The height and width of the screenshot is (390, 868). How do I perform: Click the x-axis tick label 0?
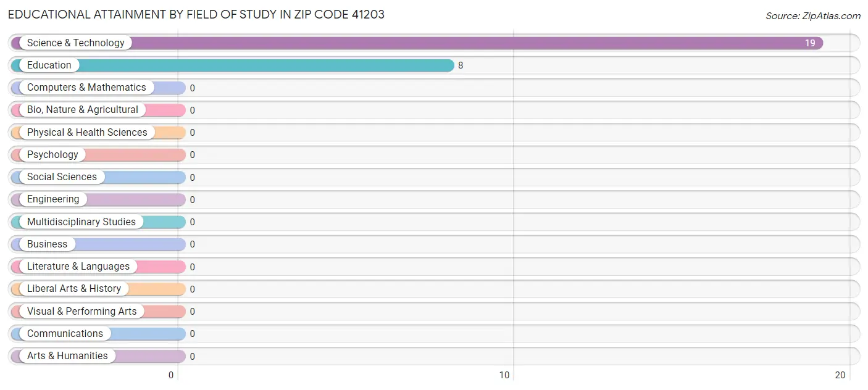point(171,375)
